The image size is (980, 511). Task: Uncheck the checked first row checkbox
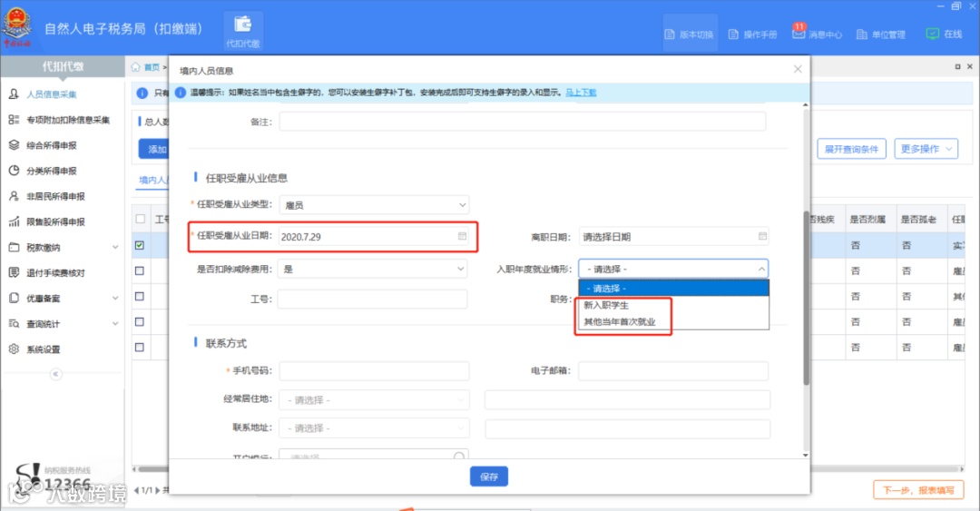tap(140, 245)
